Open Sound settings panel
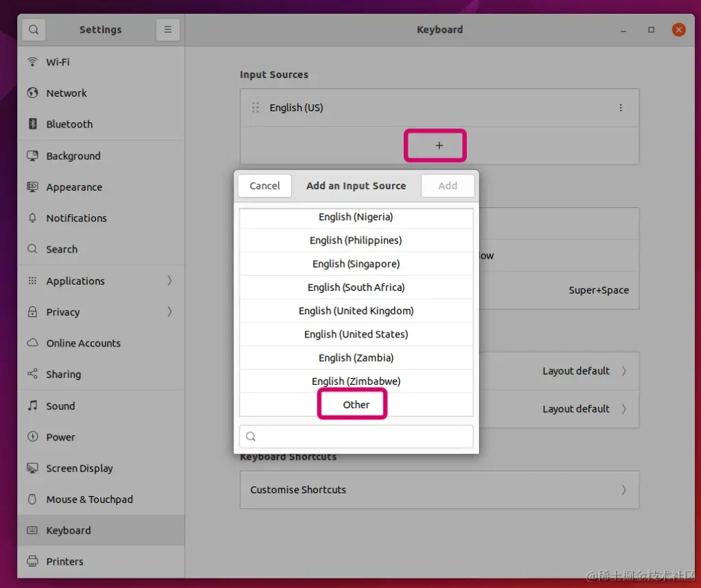Image resolution: width=701 pixels, height=588 pixels. coord(101,405)
